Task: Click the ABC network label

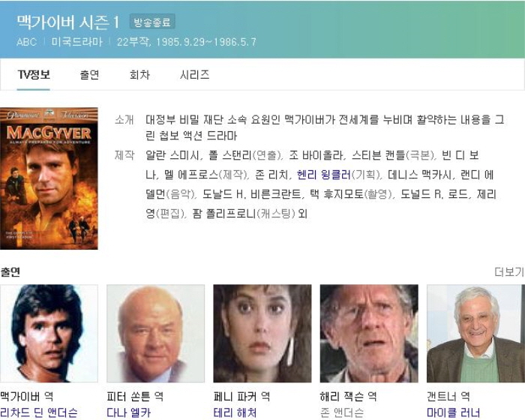Action: (27, 42)
